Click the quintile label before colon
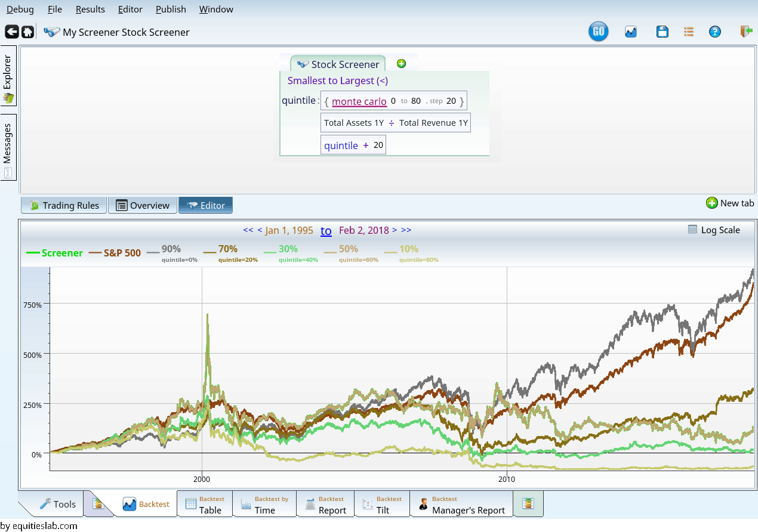758x532 pixels. [298, 100]
